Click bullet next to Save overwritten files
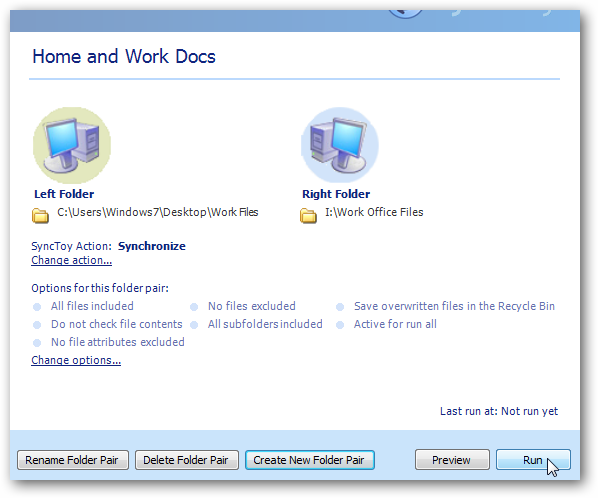This screenshot has width=598, height=498. pyautogui.click(x=340, y=307)
